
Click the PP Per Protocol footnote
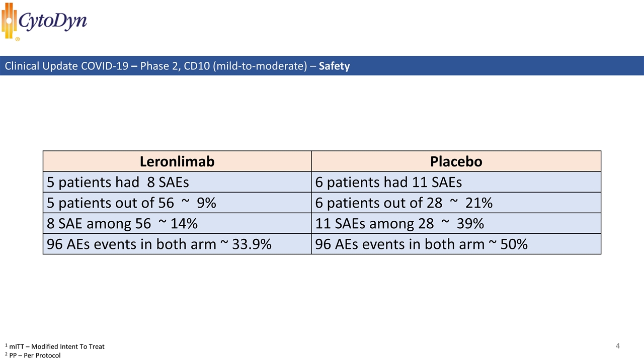coord(32,355)
